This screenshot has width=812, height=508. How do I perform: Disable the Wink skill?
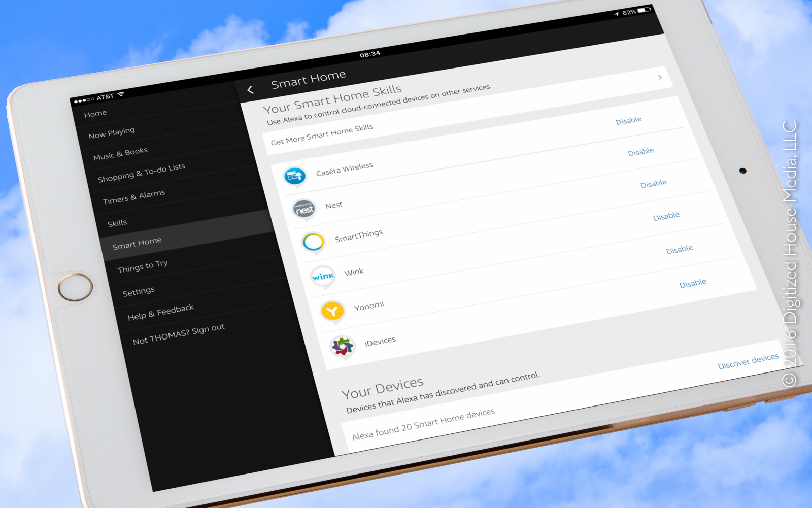coord(666,216)
